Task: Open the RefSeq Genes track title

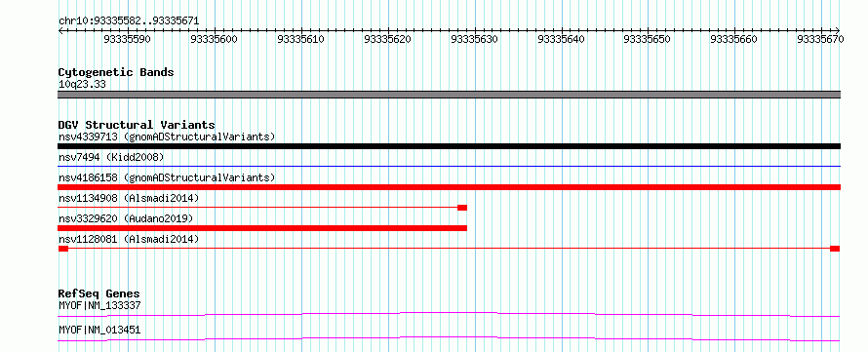Action: [x=99, y=293]
